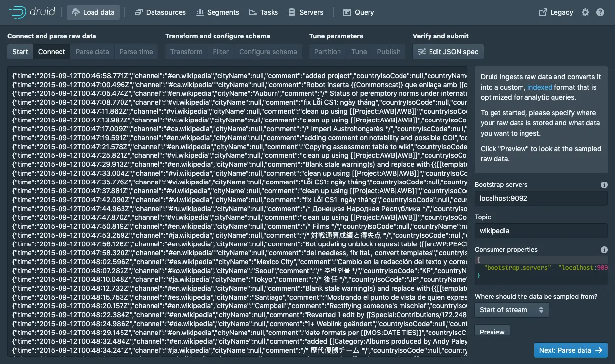Click the row timestamped 2015-09-12T00:46:58.771Z
Image resolution: width=615 pixels, height=364 pixels.
240,76
